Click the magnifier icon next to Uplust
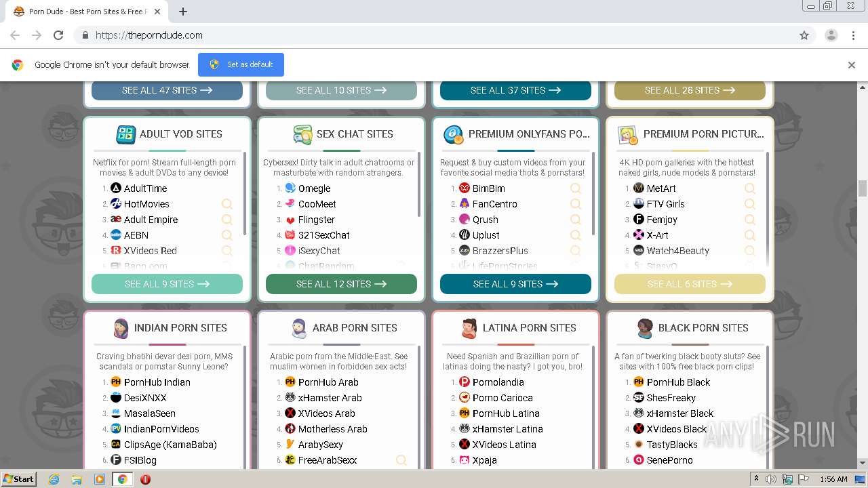This screenshot has width=868, height=488. 576,235
